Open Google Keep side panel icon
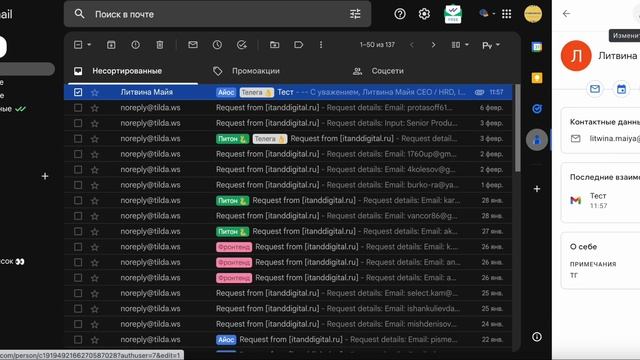Image resolution: width=640 pixels, height=360 pixels. (537, 78)
